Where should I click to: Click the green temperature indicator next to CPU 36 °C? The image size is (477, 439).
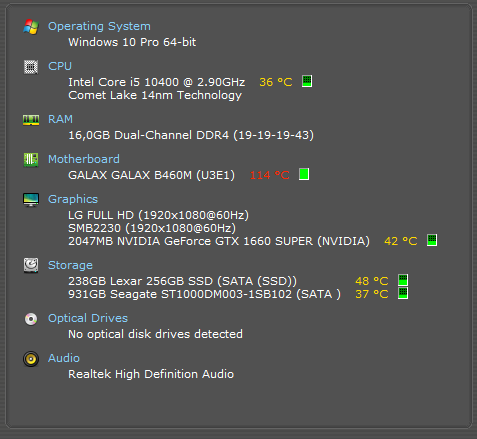pyautogui.click(x=307, y=81)
